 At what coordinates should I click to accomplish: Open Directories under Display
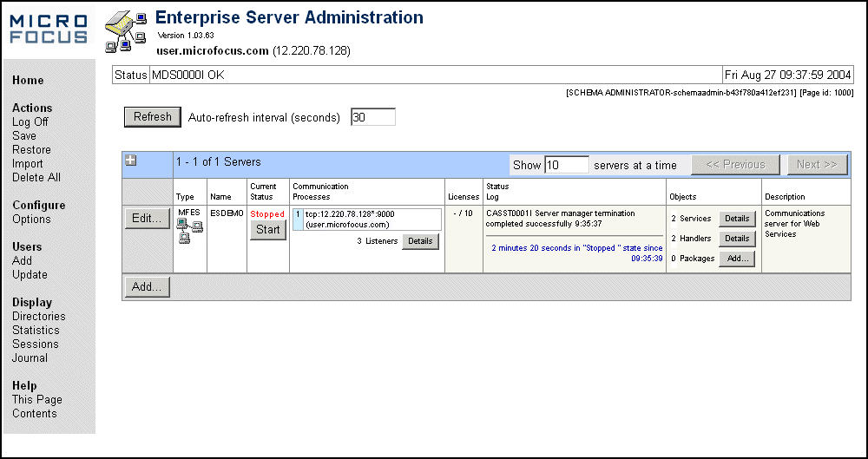[39, 316]
